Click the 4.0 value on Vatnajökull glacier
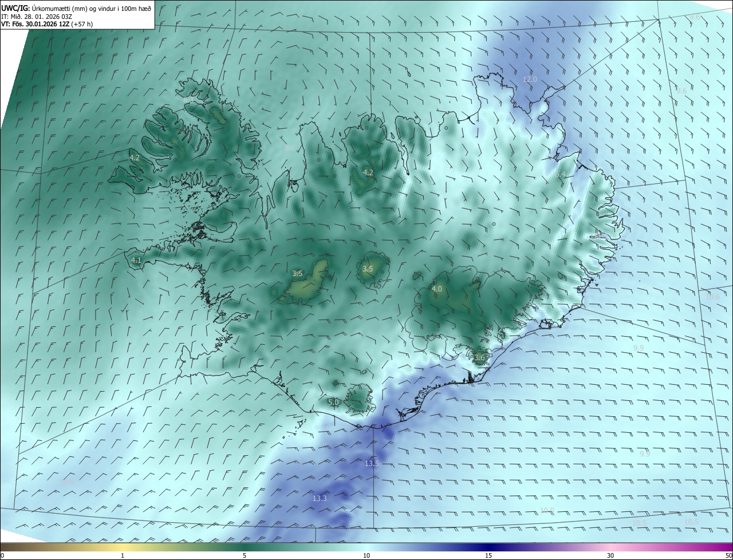The height and width of the screenshot is (560, 733). coord(437,289)
